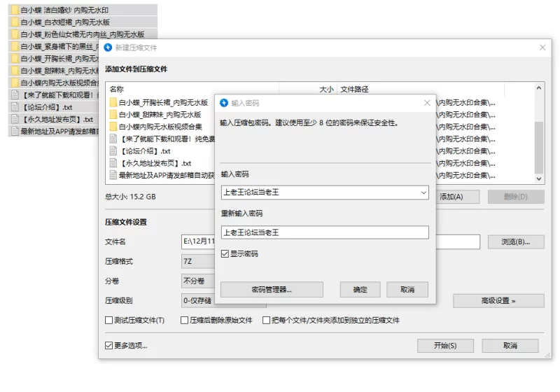This screenshot has height=392, width=560.
Task: Click the Bandizip icon in the 输入密码 title bar
Action: [224, 103]
